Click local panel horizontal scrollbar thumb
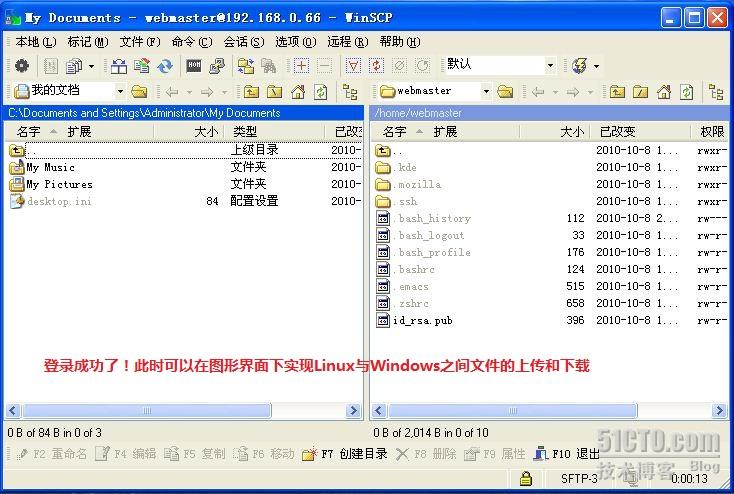The width and height of the screenshot is (734, 494). (147, 411)
